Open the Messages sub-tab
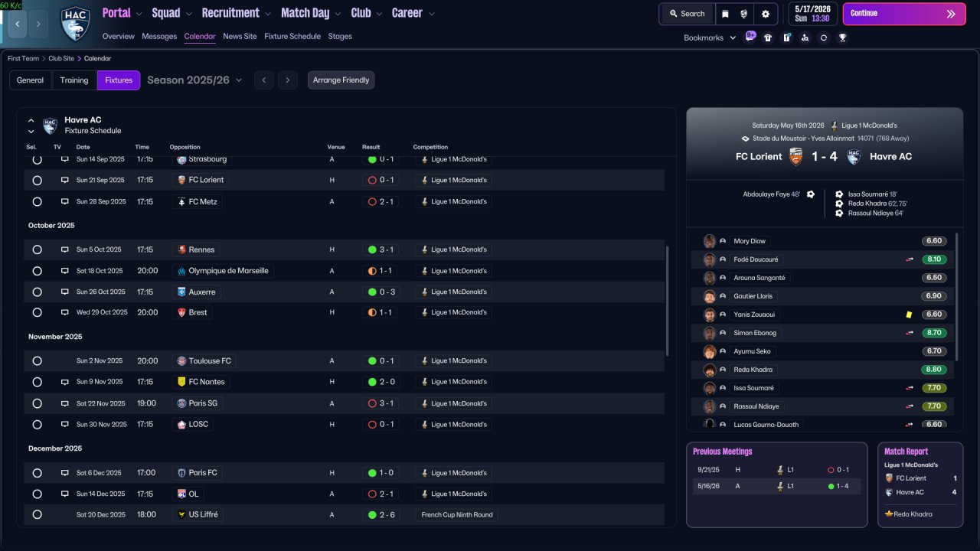The width and height of the screenshot is (980, 551). [x=159, y=37]
